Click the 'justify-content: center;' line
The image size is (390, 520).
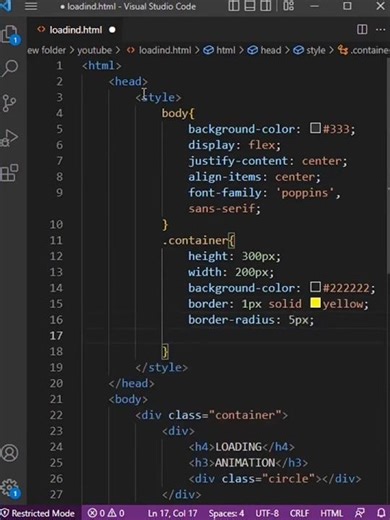[x=268, y=161]
